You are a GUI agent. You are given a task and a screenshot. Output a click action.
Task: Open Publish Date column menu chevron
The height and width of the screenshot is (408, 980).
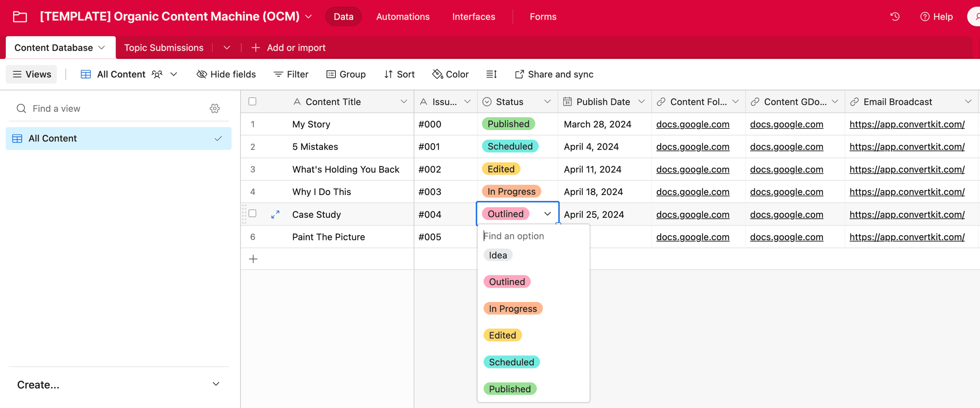point(641,102)
